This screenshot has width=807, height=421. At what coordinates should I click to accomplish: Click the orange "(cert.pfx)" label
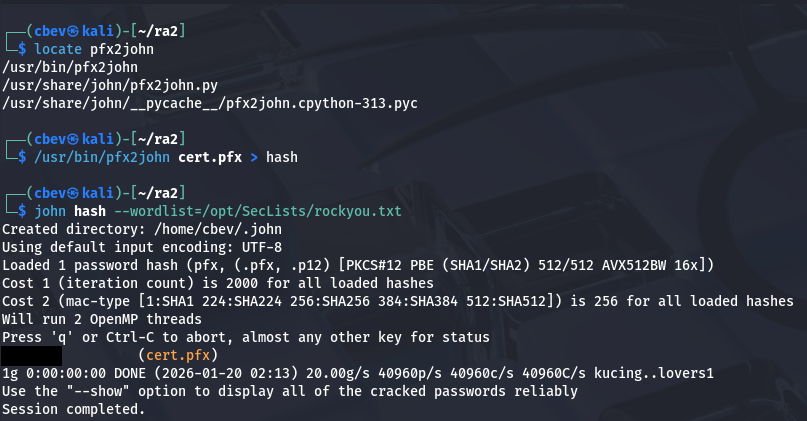[x=178, y=354]
